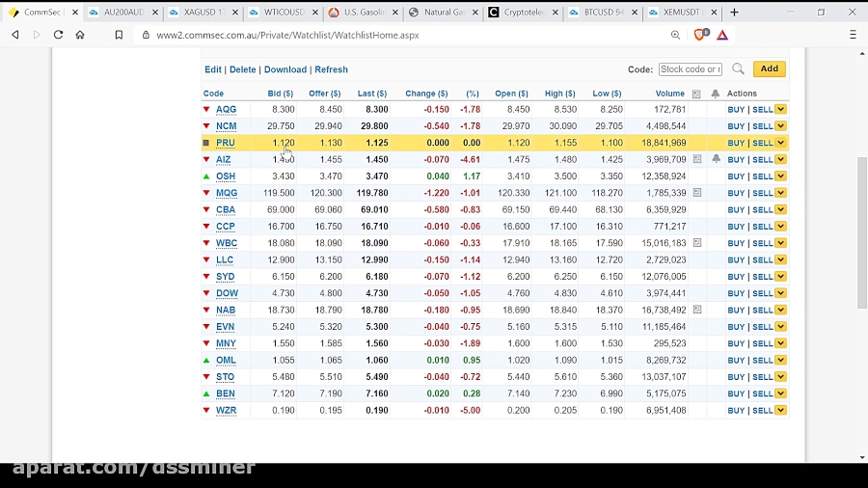
Task: Sort by the Code column header
Action: tap(213, 94)
